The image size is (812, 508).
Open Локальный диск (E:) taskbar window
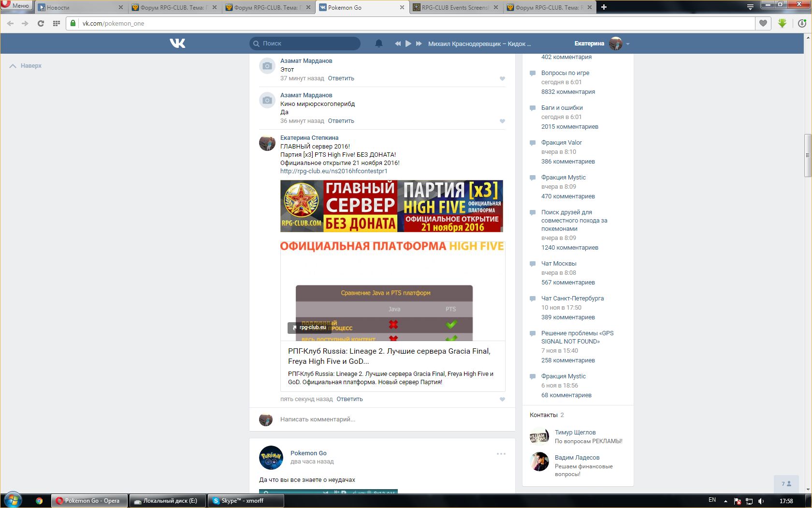[x=167, y=501]
